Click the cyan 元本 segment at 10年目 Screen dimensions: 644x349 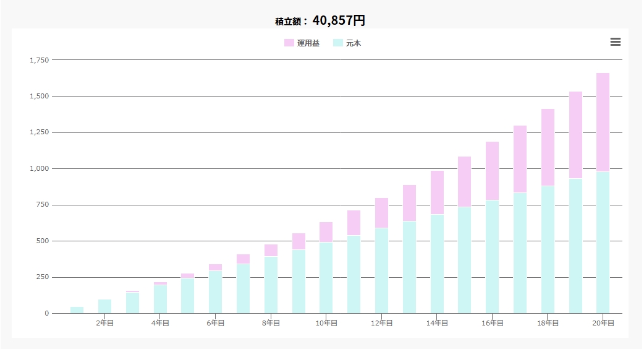pyautogui.click(x=326, y=277)
